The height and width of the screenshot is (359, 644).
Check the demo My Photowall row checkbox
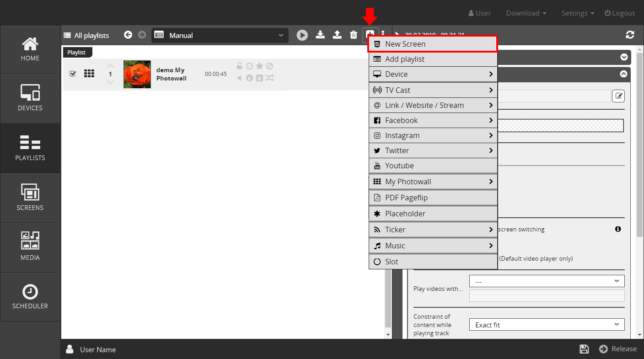coord(73,74)
